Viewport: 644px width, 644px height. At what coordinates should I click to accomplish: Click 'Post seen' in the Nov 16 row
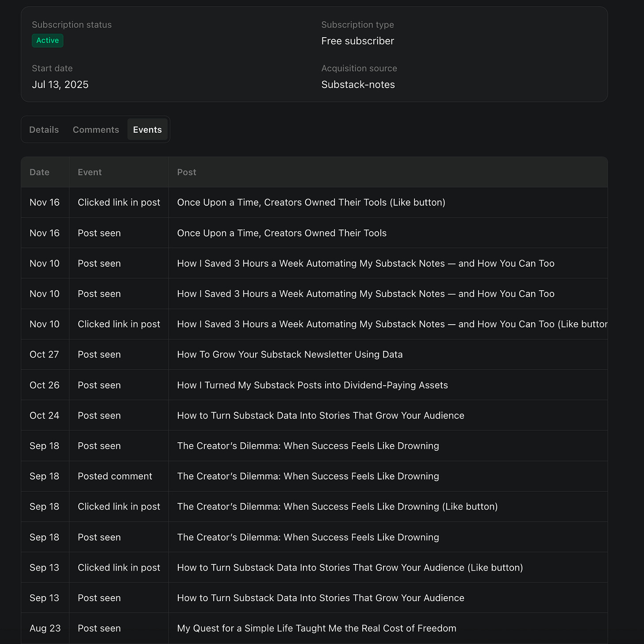click(99, 233)
